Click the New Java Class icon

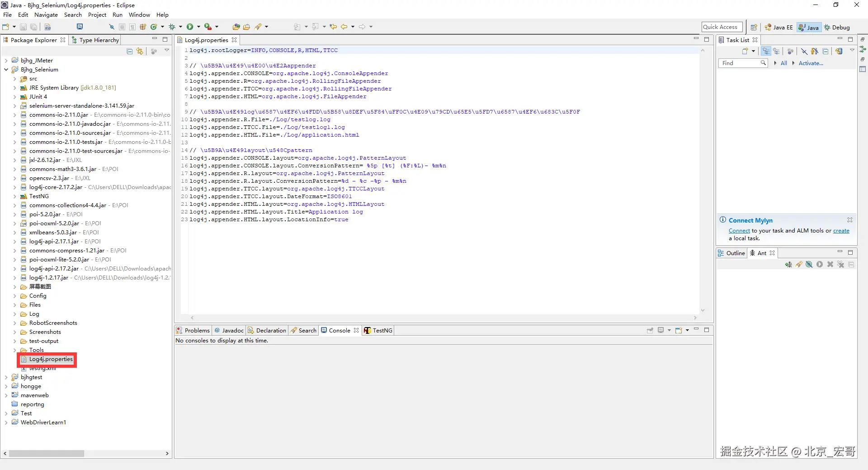pos(154,27)
